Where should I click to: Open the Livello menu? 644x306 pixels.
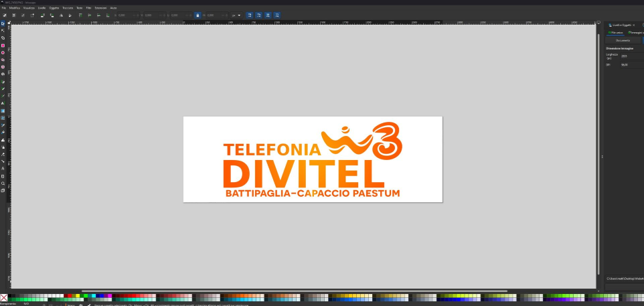(x=42, y=8)
